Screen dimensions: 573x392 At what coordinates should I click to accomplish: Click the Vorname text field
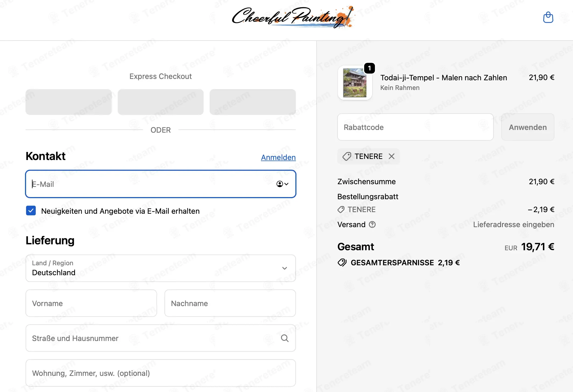[x=91, y=303]
